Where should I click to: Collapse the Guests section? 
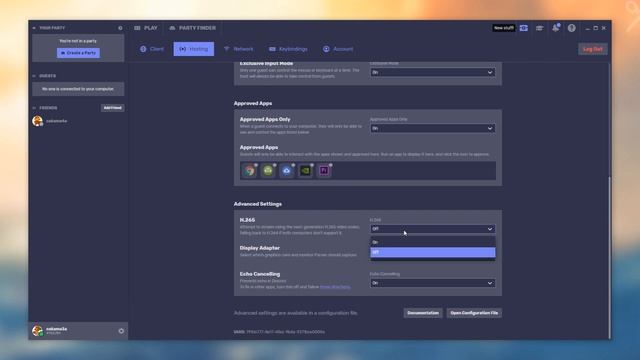click(34, 76)
